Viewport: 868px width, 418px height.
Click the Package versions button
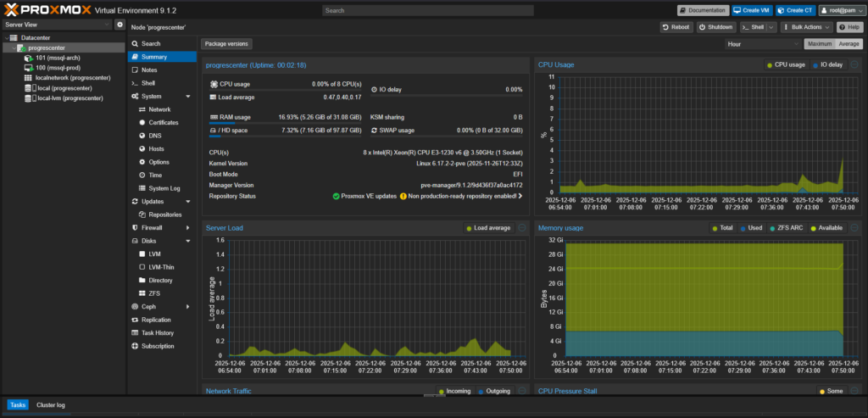click(226, 43)
